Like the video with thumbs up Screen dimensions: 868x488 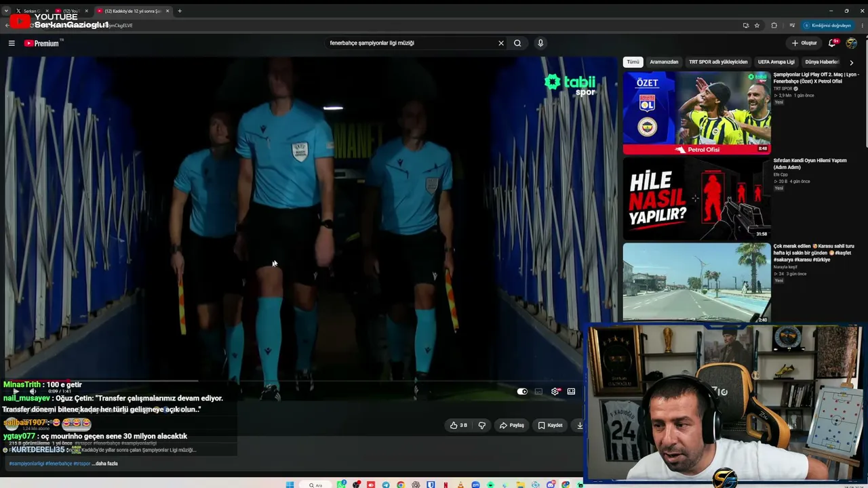pyautogui.click(x=458, y=426)
